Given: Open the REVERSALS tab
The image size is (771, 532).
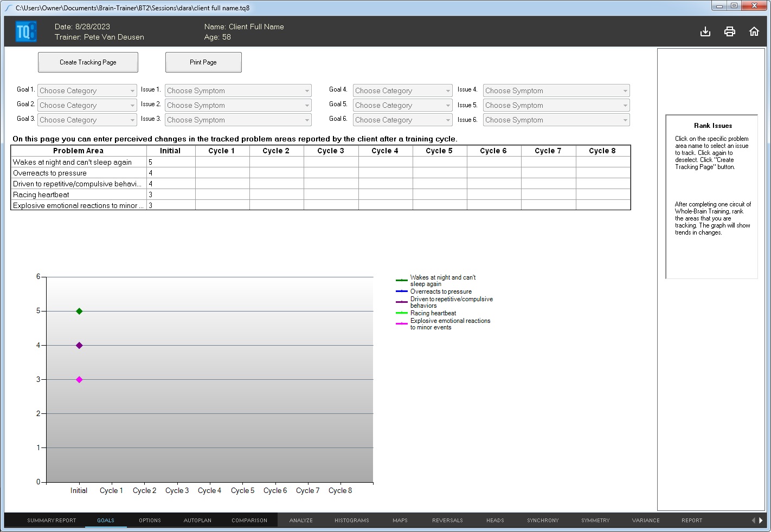Looking at the screenshot, I should (x=447, y=520).
